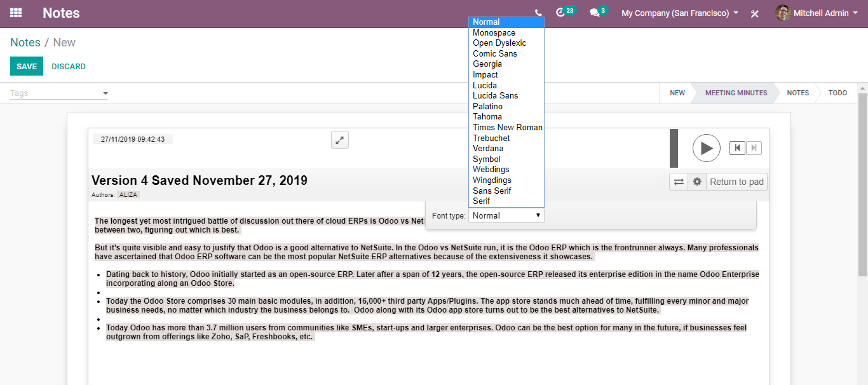Click the debug tools icon in the top bar
Screen dimensions: 868x385
point(755,13)
